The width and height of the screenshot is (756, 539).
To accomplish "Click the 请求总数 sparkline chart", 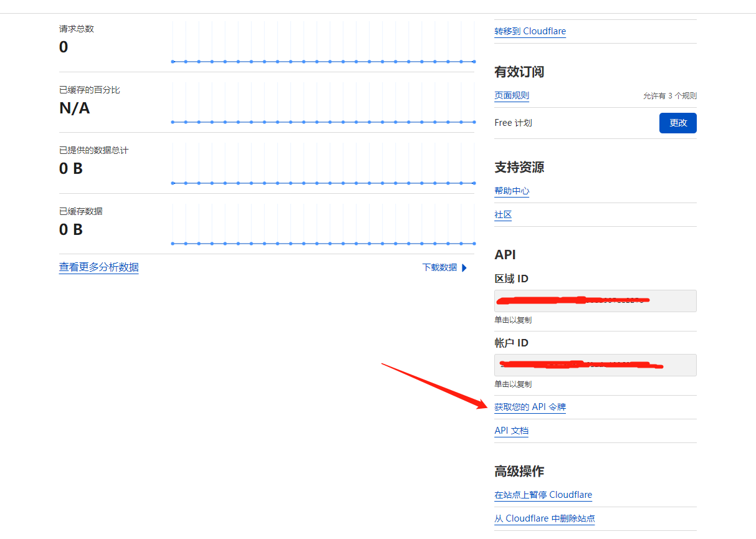I will click(x=323, y=44).
